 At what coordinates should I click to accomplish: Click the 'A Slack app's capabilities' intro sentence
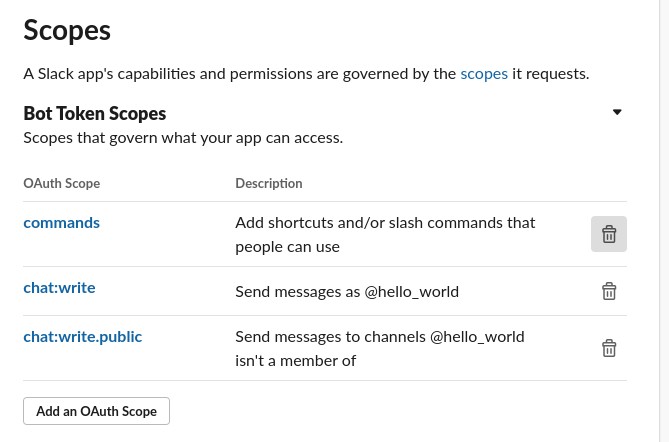(306, 74)
